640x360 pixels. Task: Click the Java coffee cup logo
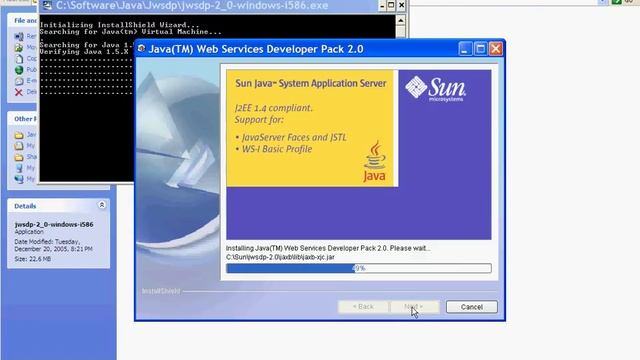374,161
